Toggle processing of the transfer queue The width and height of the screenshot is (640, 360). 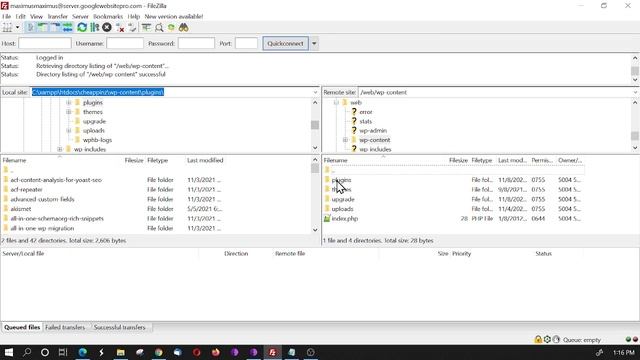tap(95, 27)
